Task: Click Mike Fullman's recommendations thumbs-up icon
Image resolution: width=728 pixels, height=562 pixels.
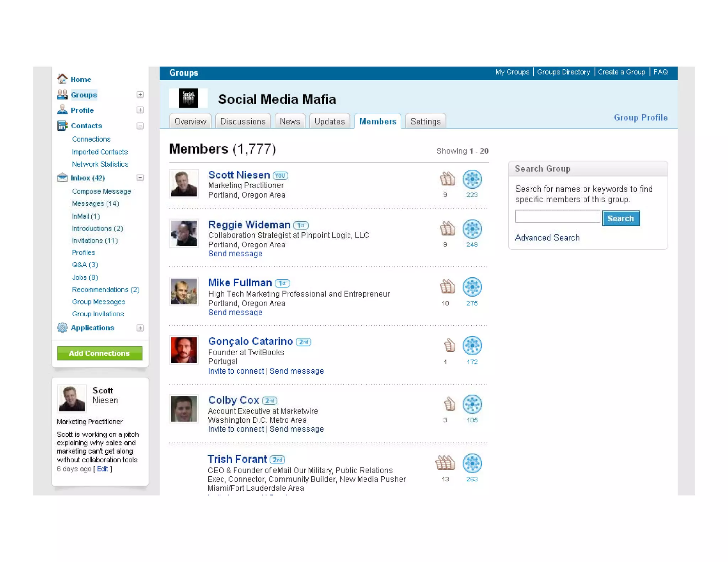Action: (447, 287)
